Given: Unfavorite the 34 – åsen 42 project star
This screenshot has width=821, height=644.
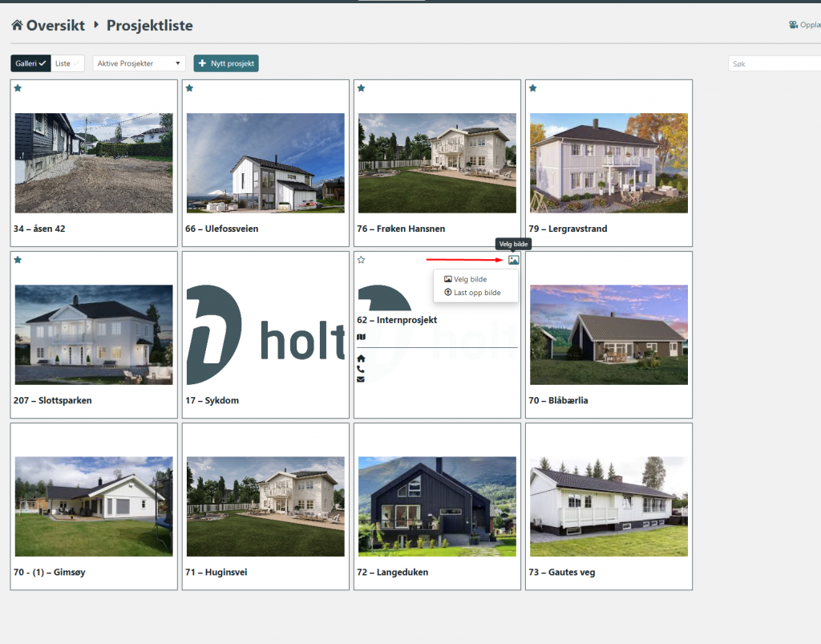Looking at the screenshot, I should (x=18, y=88).
